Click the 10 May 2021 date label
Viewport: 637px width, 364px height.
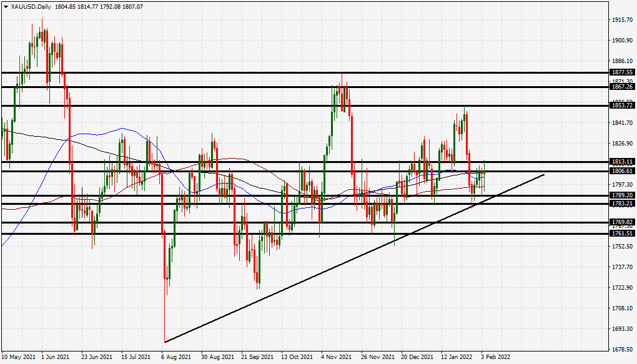18,357
